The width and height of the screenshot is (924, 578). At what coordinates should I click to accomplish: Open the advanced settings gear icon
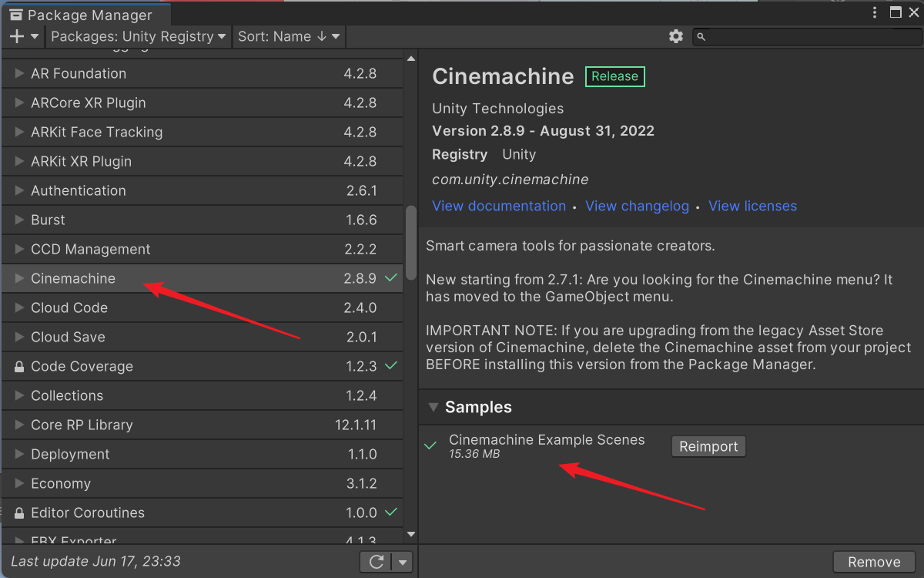tap(676, 36)
